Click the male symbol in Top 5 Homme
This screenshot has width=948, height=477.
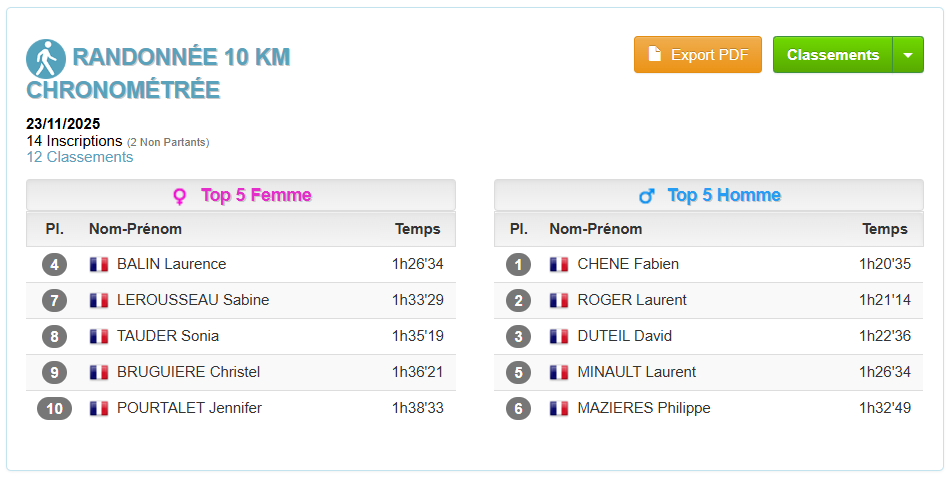[647, 196]
